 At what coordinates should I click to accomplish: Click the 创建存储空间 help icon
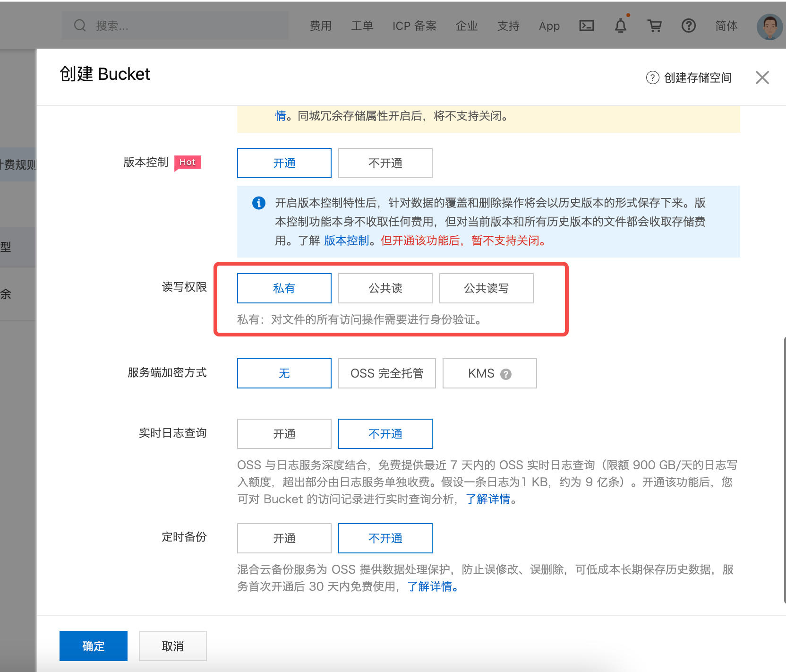pyautogui.click(x=652, y=78)
